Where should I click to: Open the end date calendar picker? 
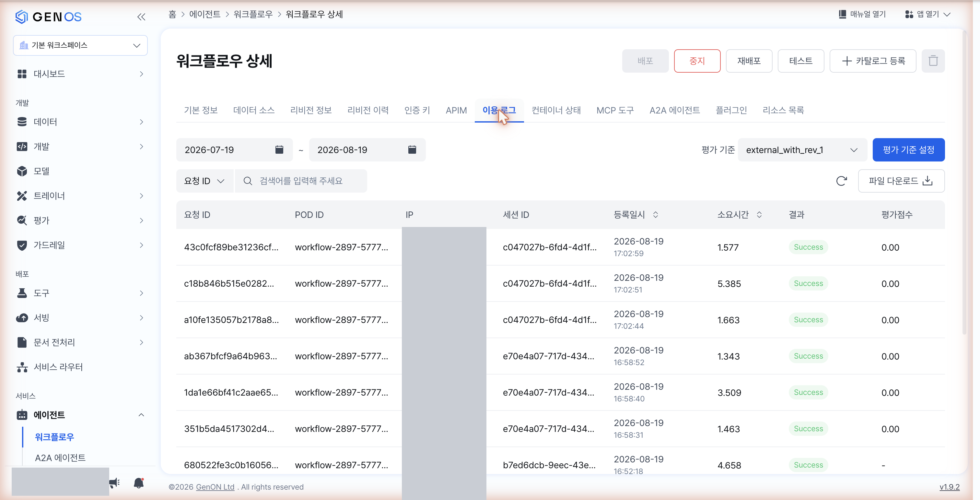412,149
